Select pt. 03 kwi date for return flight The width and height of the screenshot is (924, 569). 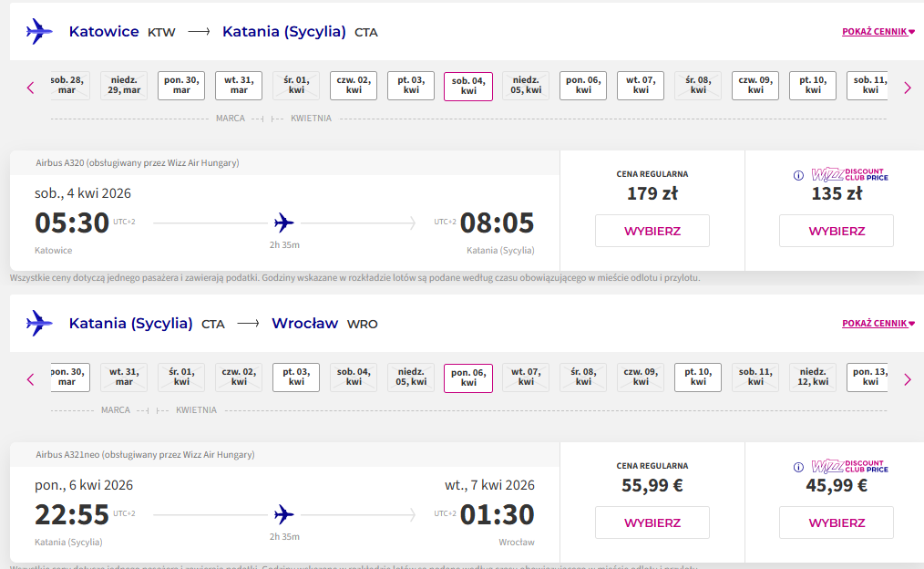point(296,378)
